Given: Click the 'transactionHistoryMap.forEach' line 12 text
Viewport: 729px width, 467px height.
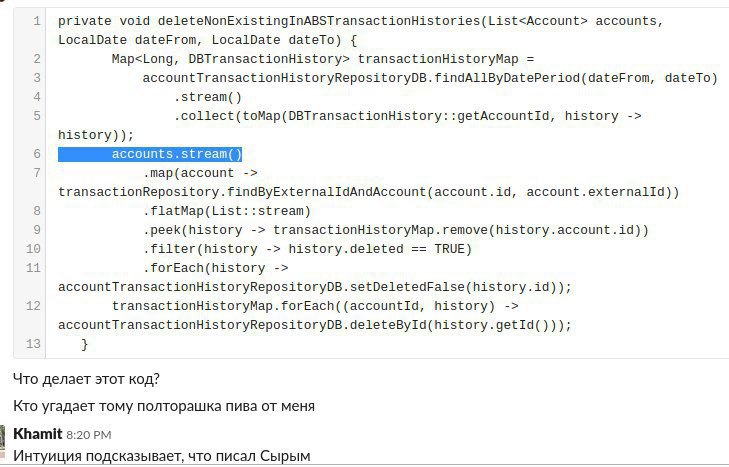Looking at the screenshot, I should pos(315,306).
